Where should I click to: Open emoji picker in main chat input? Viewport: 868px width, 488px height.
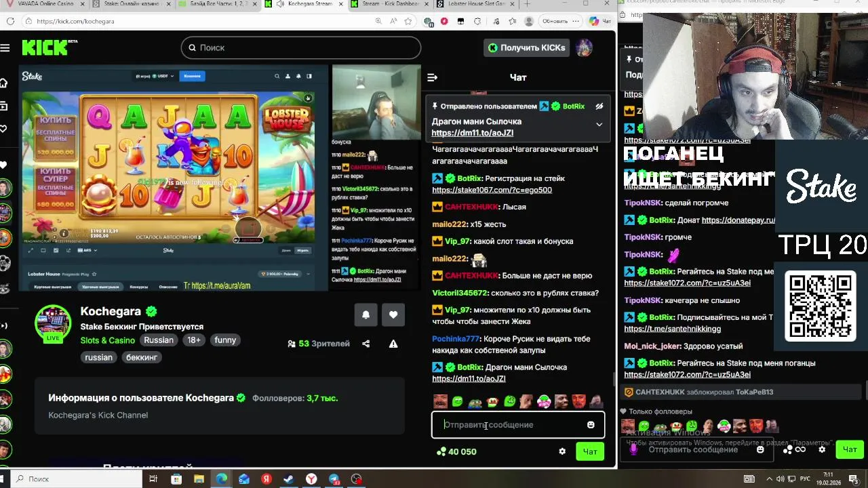(x=591, y=425)
